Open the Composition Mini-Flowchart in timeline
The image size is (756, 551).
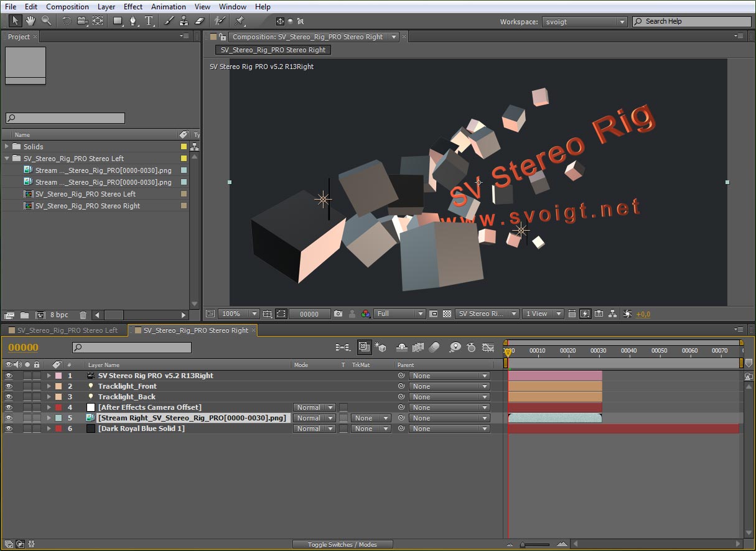(342, 348)
